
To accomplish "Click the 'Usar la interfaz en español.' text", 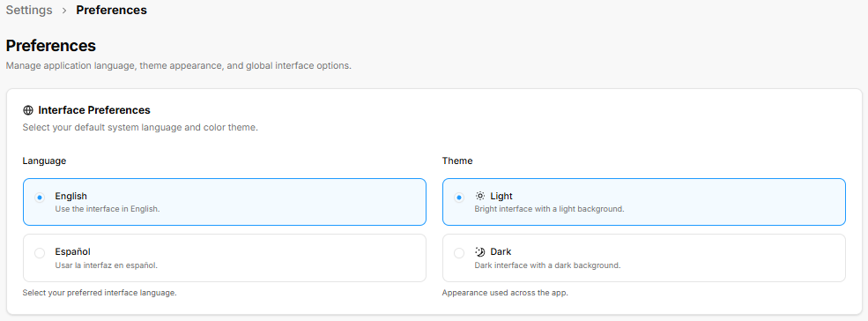I will point(107,265).
